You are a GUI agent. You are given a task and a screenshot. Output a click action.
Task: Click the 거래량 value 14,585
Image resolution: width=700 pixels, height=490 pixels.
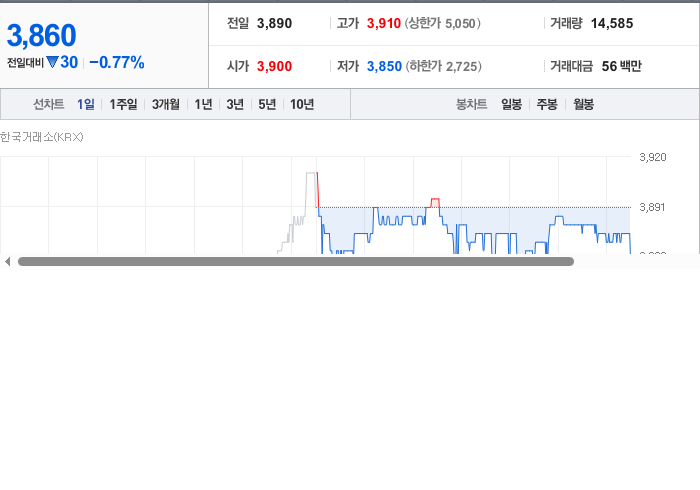pos(612,23)
